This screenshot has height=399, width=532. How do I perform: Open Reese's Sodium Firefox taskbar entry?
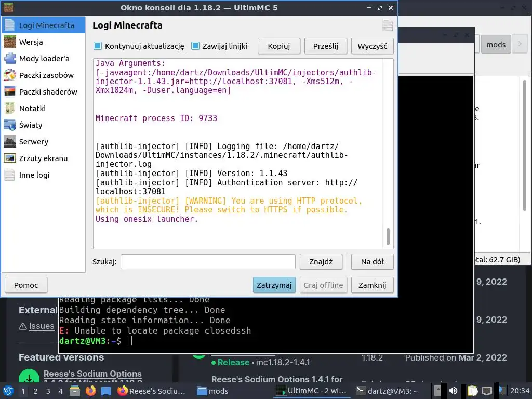152,391
